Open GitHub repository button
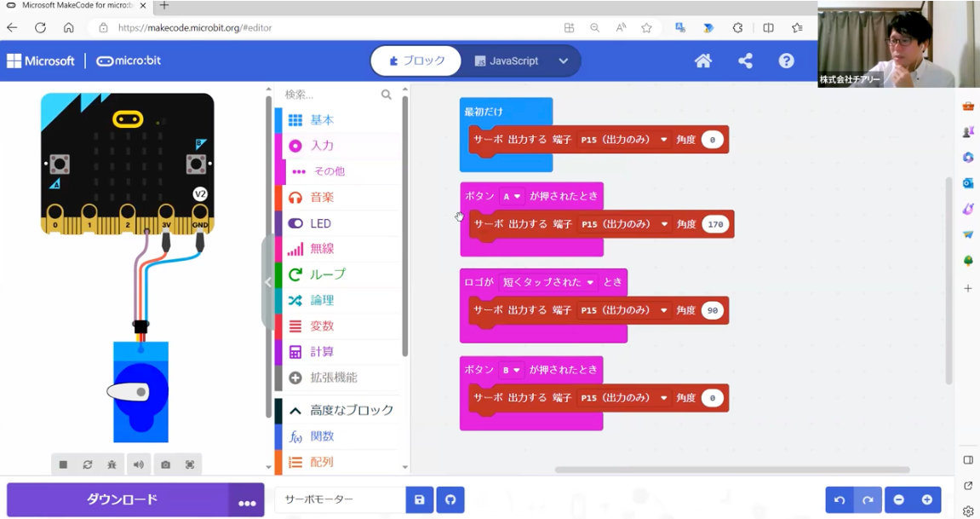The image size is (980, 519). click(x=450, y=499)
